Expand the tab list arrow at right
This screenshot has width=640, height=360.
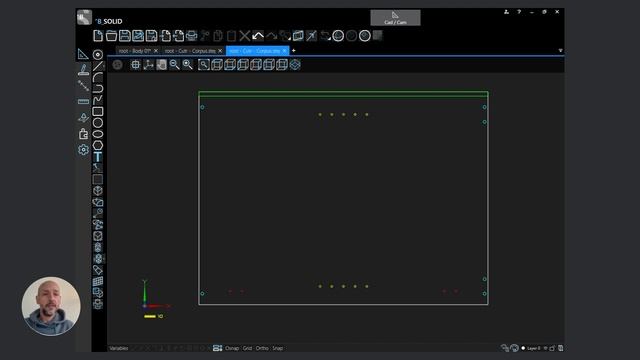point(560,51)
